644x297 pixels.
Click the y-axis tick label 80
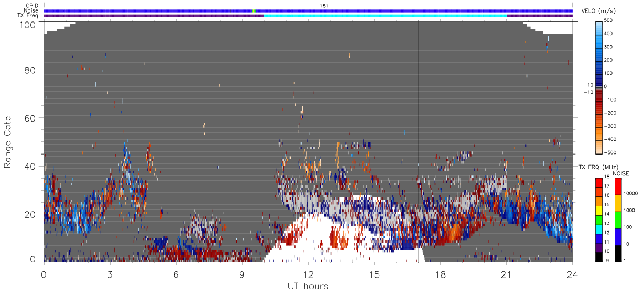[30, 70]
